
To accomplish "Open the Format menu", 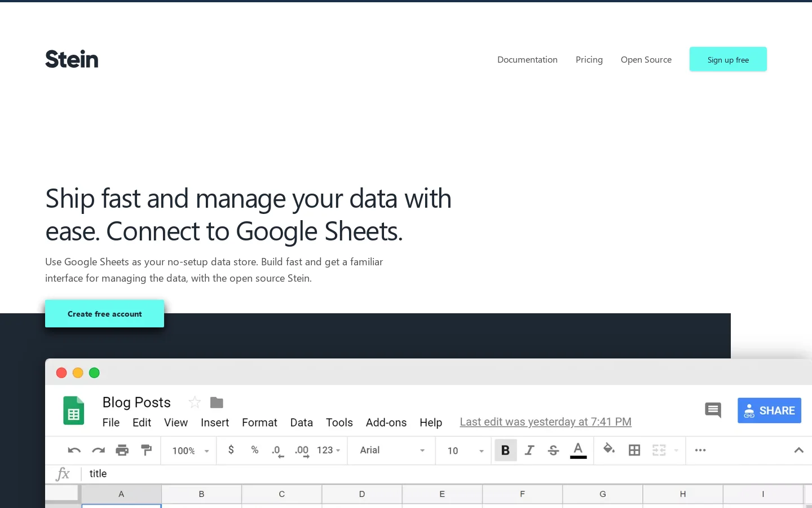I will [259, 422].
